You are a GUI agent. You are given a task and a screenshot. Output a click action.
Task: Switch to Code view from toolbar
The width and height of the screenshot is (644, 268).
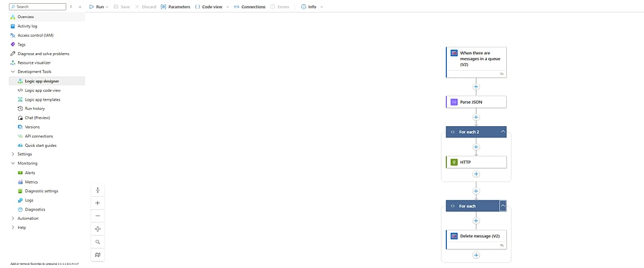(x=209, y=7)
